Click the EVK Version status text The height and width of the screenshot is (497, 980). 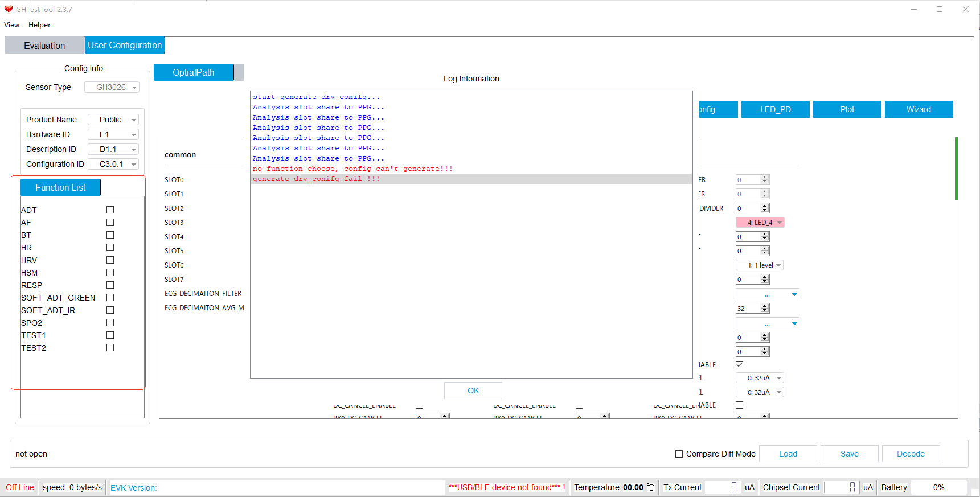pyautogui.click(x=133, y=488)
